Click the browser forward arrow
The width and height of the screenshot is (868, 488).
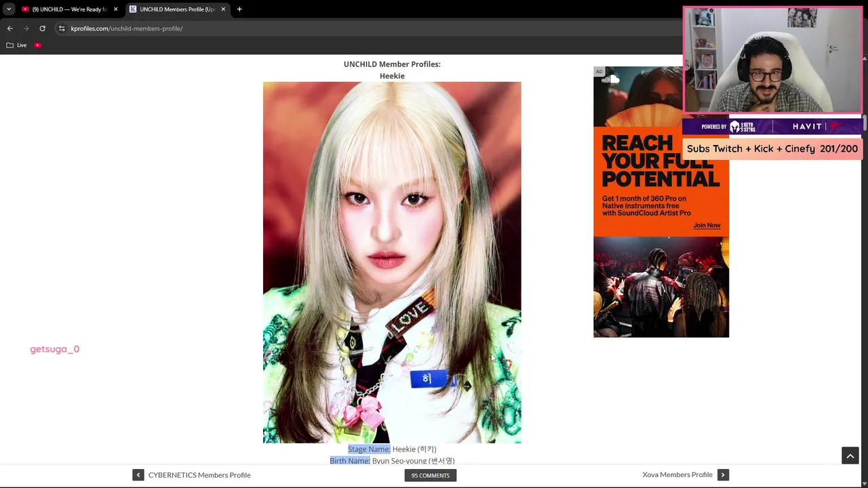[x=26, y=28]
